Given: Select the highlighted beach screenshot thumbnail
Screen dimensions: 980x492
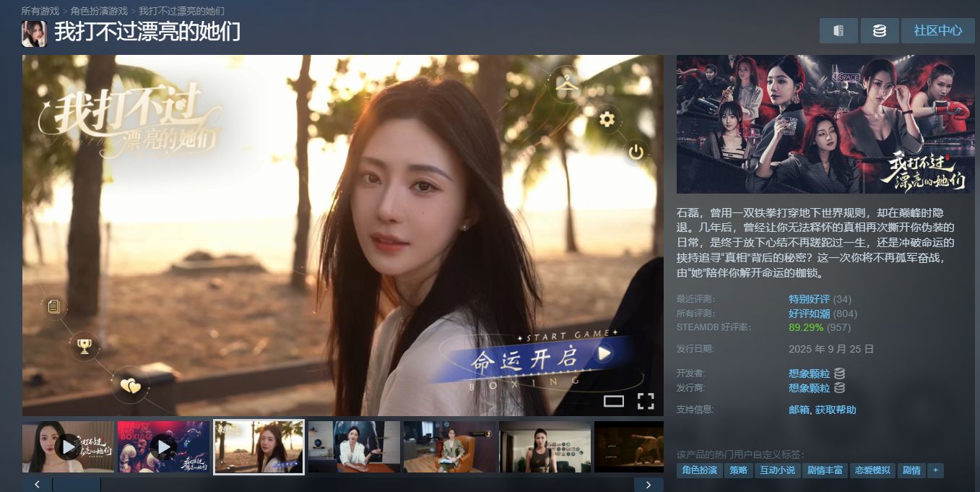Looking at the screenshot, I should pyautogui.click(x=259, y=447).
